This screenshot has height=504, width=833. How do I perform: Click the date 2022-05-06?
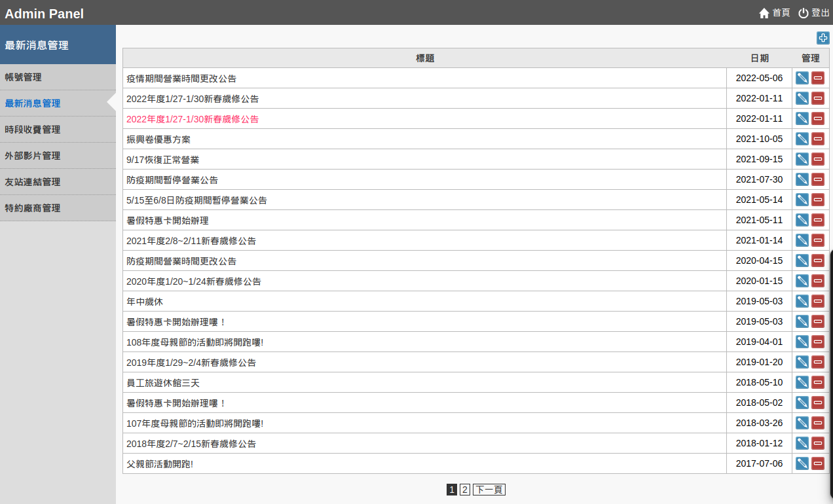pos(760,79)
